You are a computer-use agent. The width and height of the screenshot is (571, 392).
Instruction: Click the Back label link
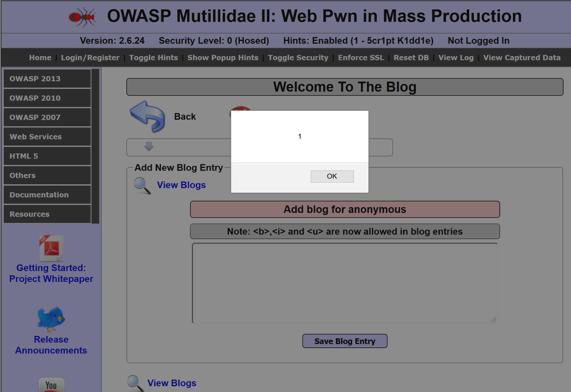pos(185,116)
